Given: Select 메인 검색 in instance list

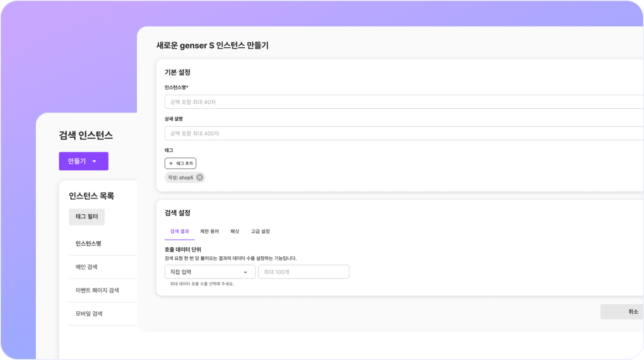Looking at the screenshot, I should coord(86,267).
